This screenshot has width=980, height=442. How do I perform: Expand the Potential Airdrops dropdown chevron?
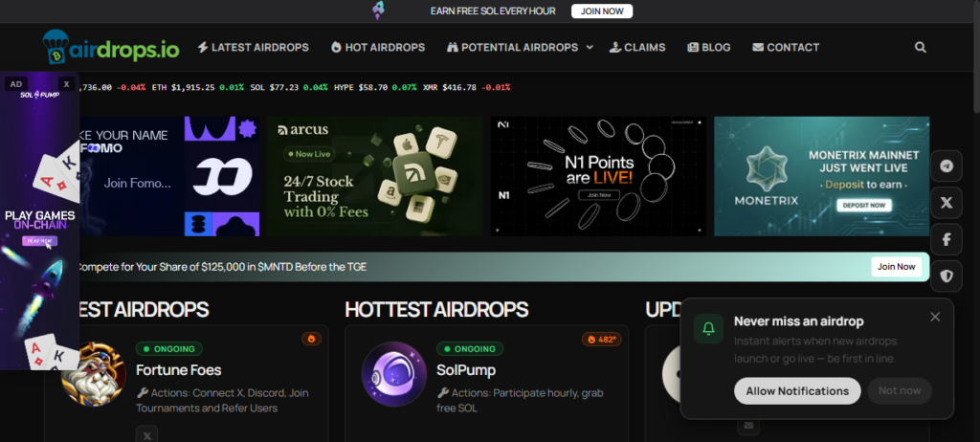(590, 48)
